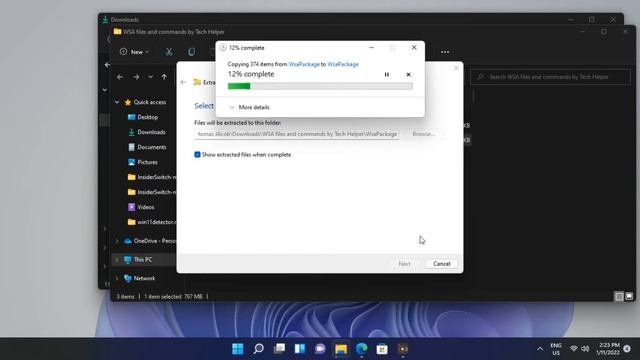The height and width of the screenshot is (360, 640).
Task: Open the source WsaPackage link
Action: point(304,64)
